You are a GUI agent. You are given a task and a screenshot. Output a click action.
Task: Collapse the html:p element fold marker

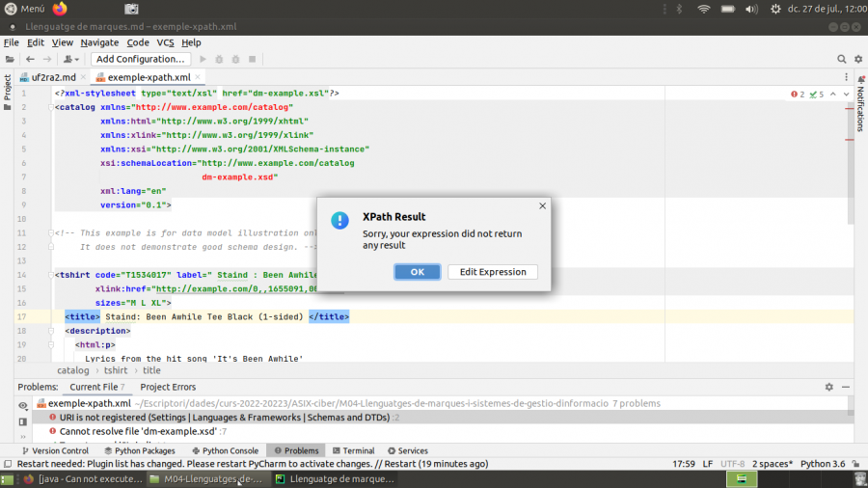click(51, 344)
